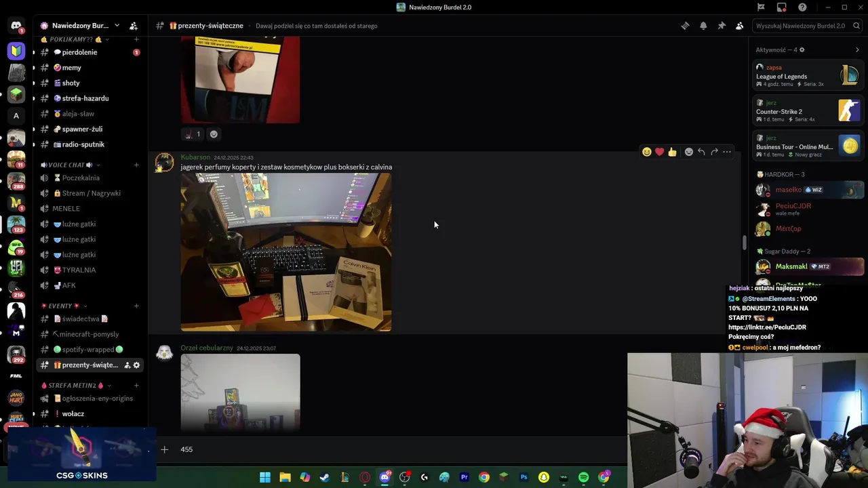The height and width of the screenshot is (488, 868).
Task: Open Kubarson's user profile name
Action: [195, 157]
